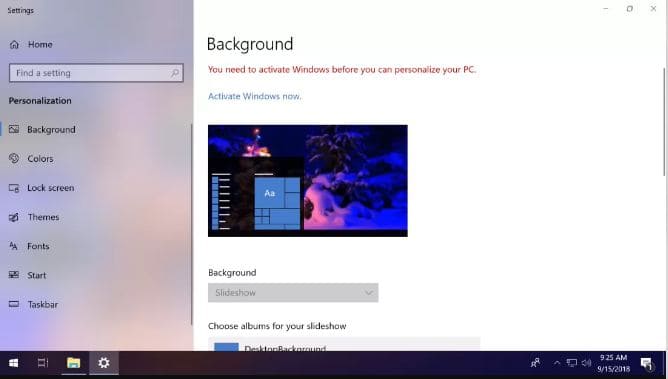Click the DesktopBackground album entry
668x379 pixels.
[x=344, y=345]
